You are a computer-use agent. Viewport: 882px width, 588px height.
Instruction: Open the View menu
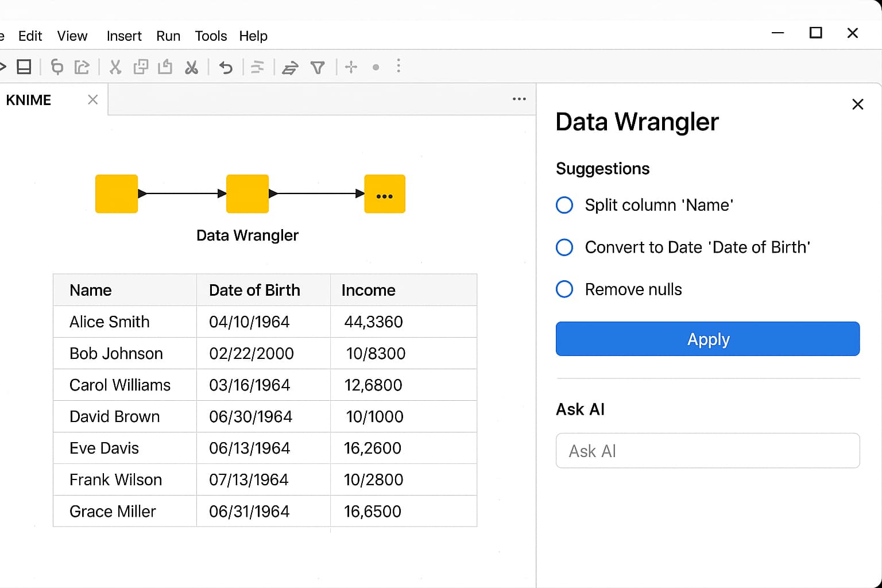[72, 36]
